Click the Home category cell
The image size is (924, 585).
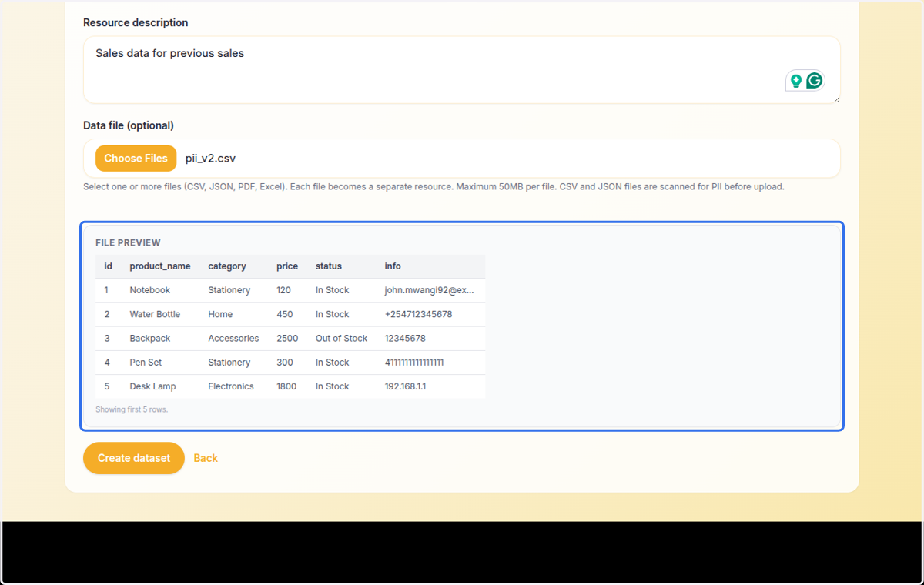coord(220,314)
